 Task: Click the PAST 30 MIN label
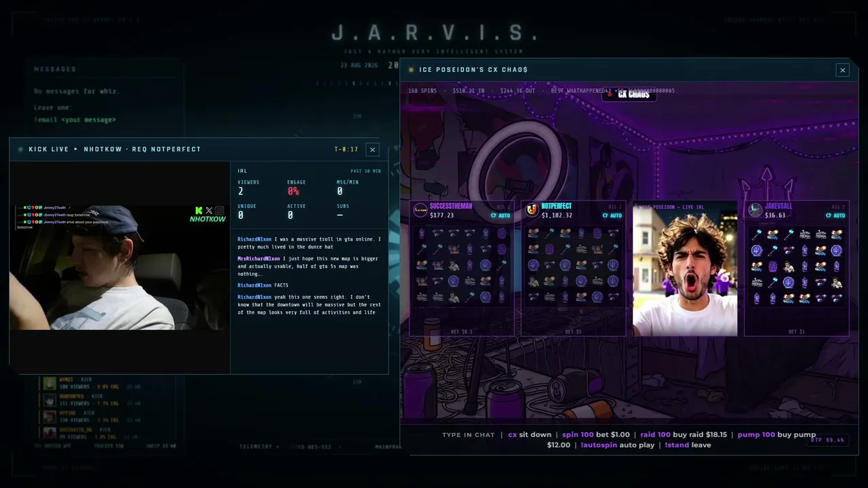(x=366, y=171)
